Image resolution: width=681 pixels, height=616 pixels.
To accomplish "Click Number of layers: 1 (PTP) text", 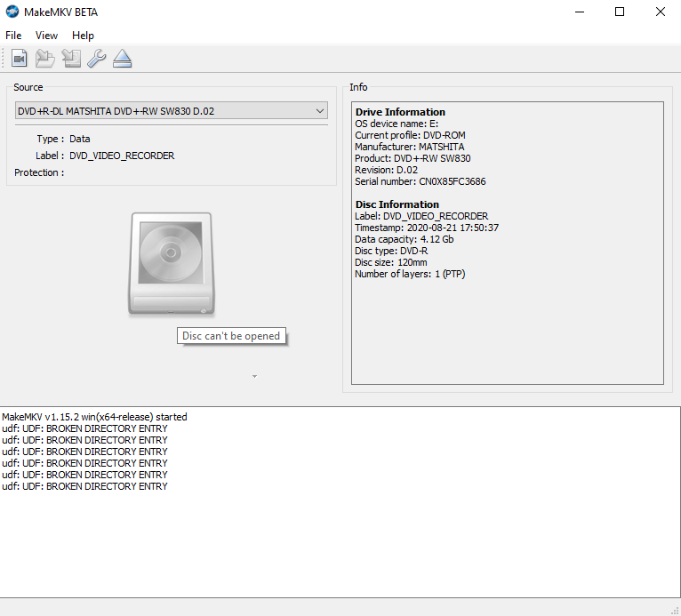I will (410, 274).
